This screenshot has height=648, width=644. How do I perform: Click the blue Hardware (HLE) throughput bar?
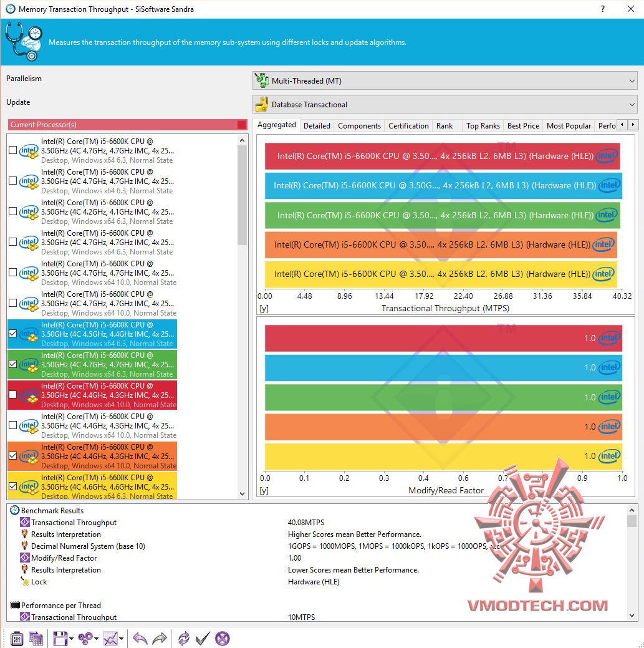(x=443, y=185)
